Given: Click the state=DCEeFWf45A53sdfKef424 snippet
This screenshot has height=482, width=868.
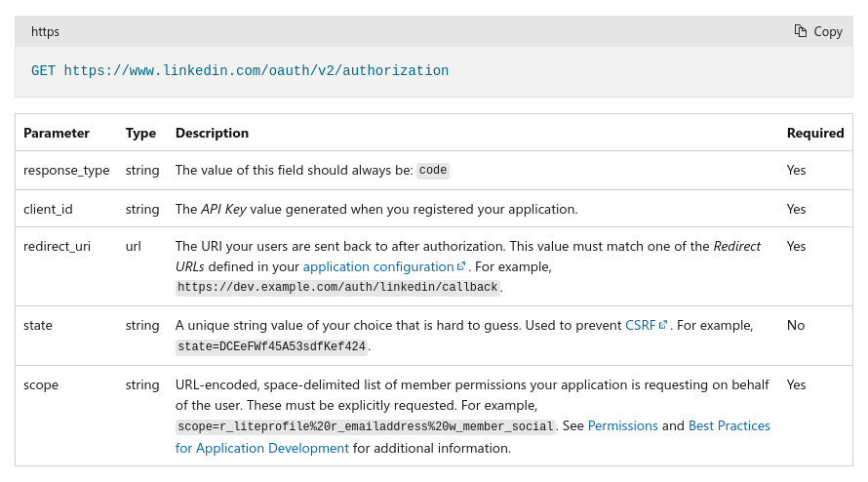Looking at the screenshot, I should coord(271,346).
